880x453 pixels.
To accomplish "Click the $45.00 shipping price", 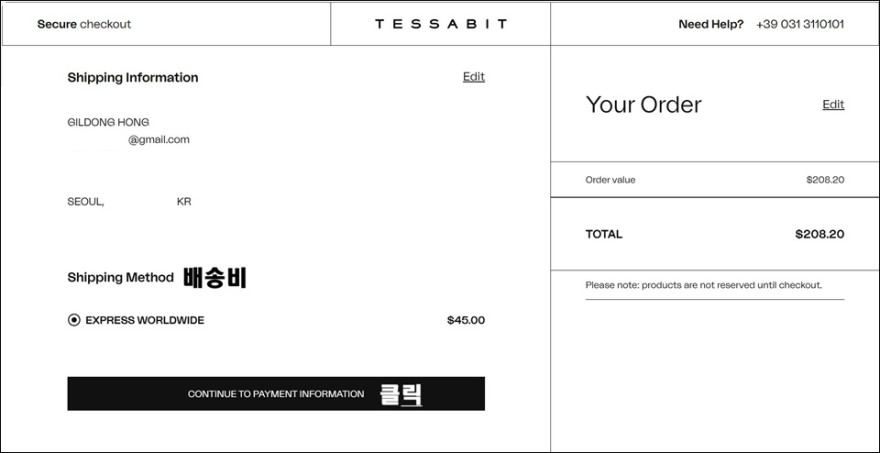I will (466, 321).
